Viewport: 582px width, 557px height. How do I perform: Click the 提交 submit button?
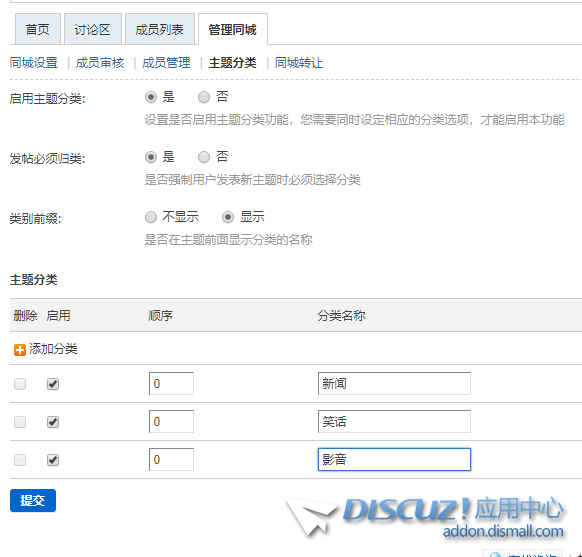(x=33, y=501)
